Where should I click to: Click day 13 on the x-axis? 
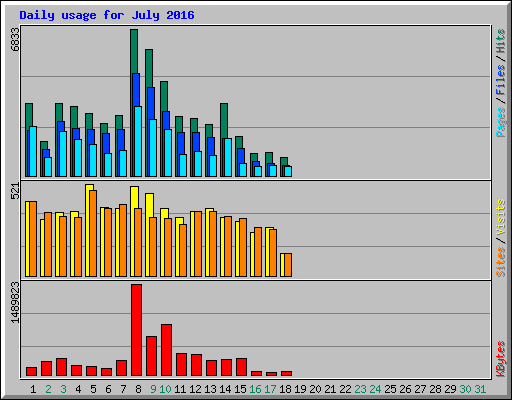[x=210, y=389]
